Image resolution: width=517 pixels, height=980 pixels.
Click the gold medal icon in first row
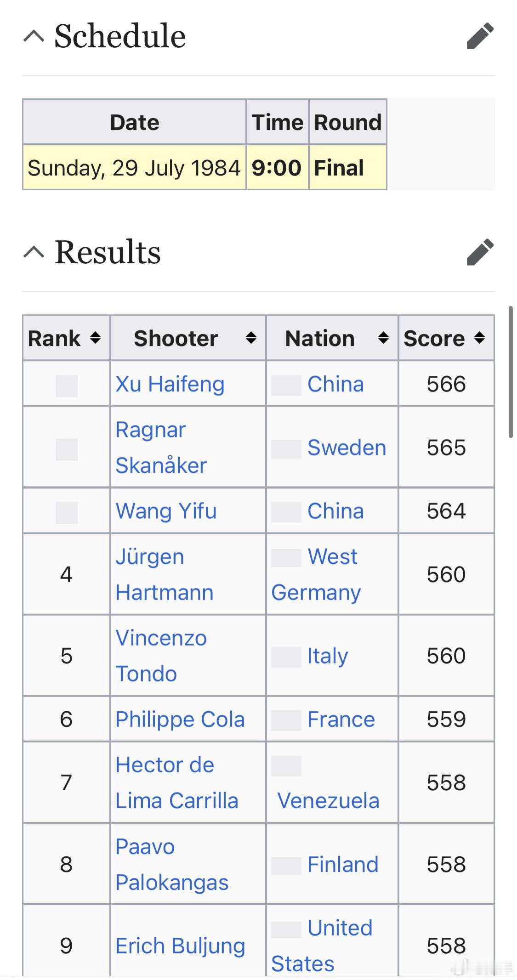click(x=67, y=386)
